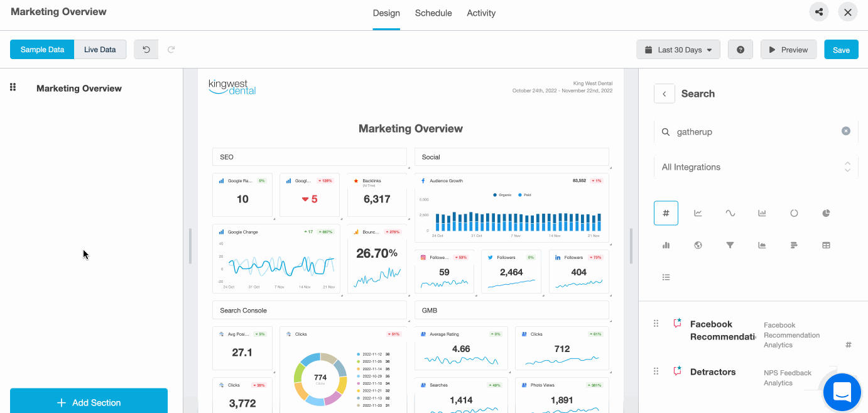The height and width of the screenshot is (413, 868).
Task: Toggle Sample Data mode on
Action: 42,50
